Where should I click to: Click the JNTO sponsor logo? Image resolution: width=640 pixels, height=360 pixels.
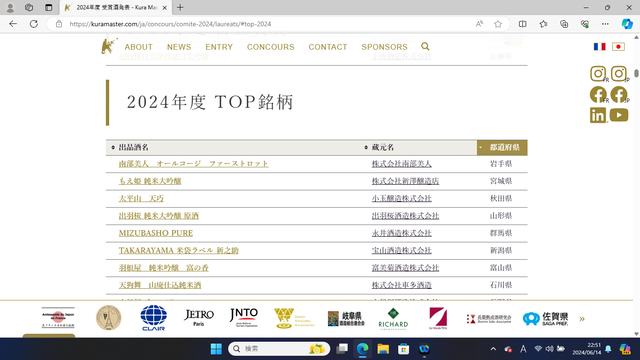244,318
